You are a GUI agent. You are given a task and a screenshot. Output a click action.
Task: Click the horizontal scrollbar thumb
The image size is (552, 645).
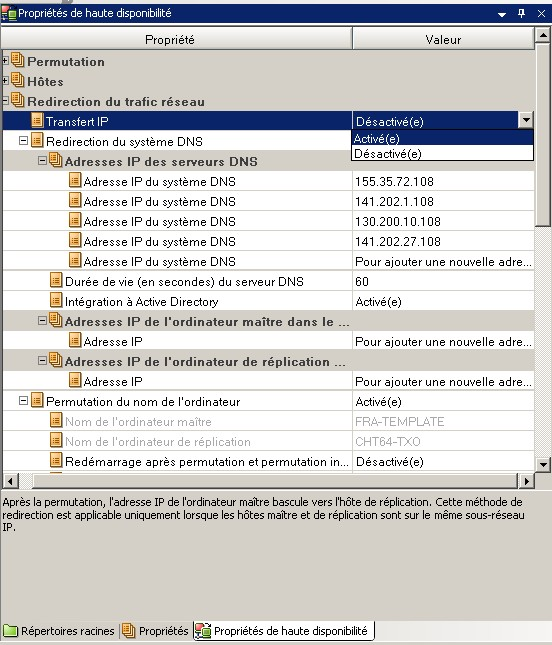(275, 480)
